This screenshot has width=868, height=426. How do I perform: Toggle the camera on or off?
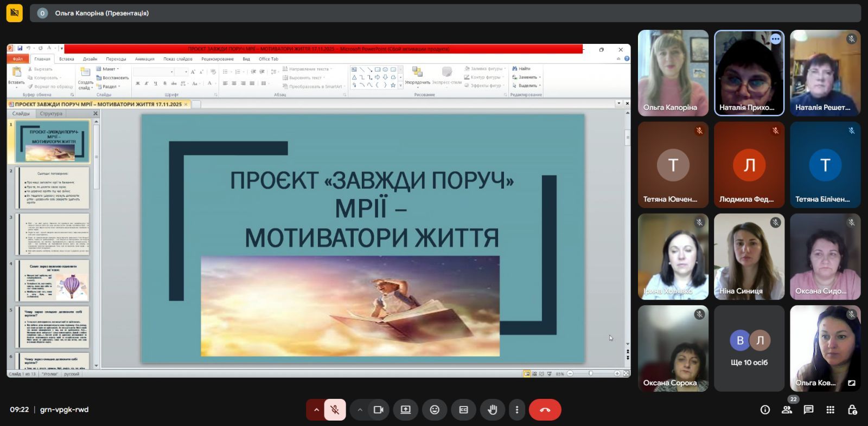point(379,410)
